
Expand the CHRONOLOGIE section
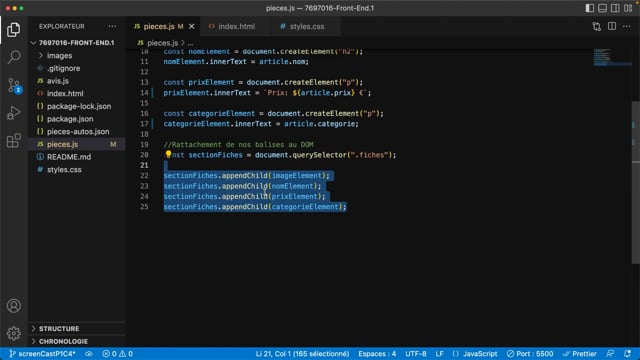pos(77,341)
